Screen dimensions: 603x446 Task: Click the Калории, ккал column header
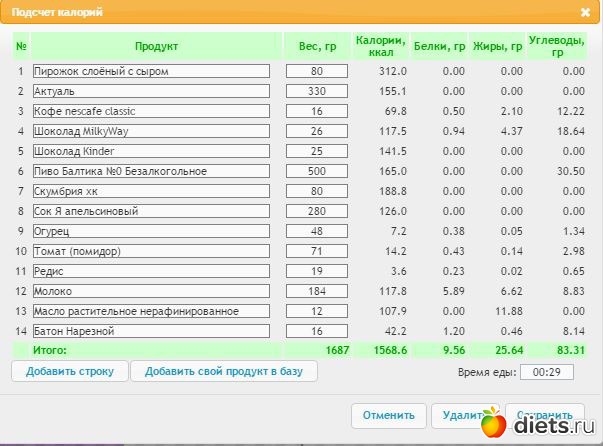tap(380, 46)
